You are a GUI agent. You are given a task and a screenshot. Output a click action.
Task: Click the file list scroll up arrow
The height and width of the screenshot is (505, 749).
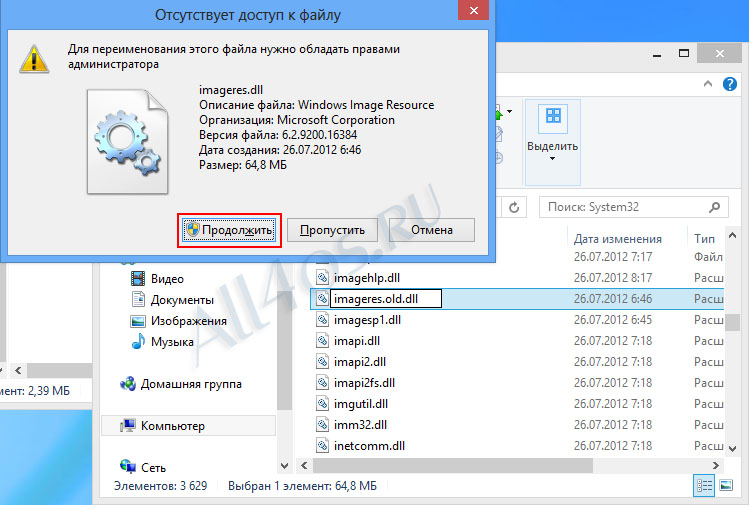732,235
